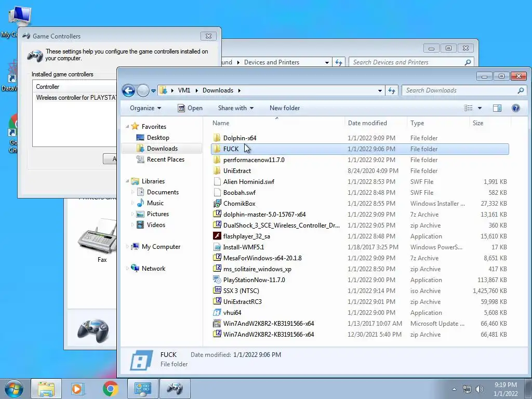Sort files by Type column
This screenshot has height=399, width=532.
[x=438, y=123]
